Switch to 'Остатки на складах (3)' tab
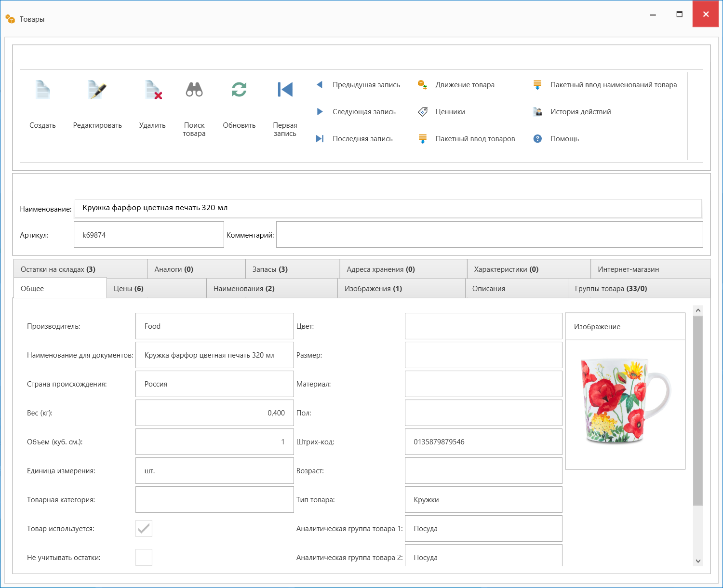The width and height of the screenshot is (723, 588). (80, 269)
